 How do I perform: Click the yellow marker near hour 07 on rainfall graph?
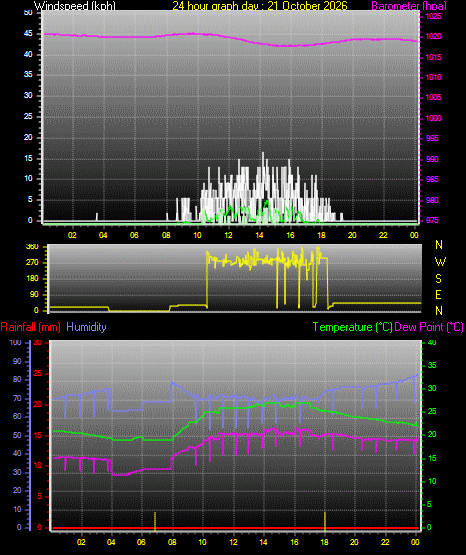point(155,521)
